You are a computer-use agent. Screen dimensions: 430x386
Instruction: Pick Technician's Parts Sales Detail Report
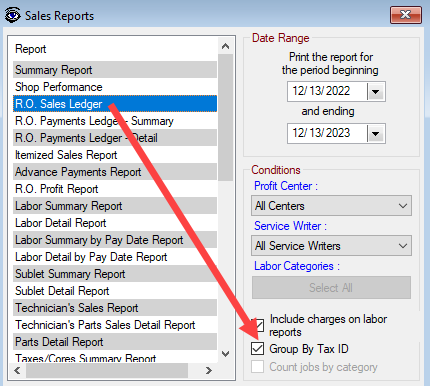[115, 325]
